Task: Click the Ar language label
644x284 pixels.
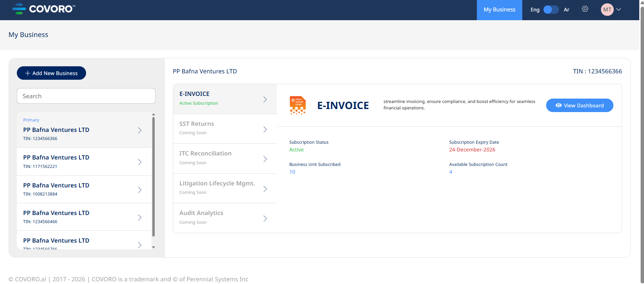Action: point(567,10)
